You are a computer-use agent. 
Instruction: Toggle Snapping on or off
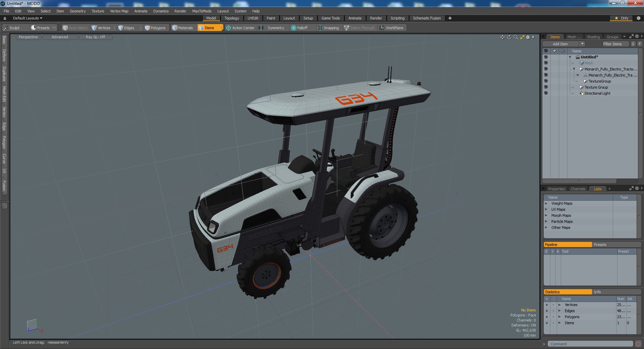(328, 28)
